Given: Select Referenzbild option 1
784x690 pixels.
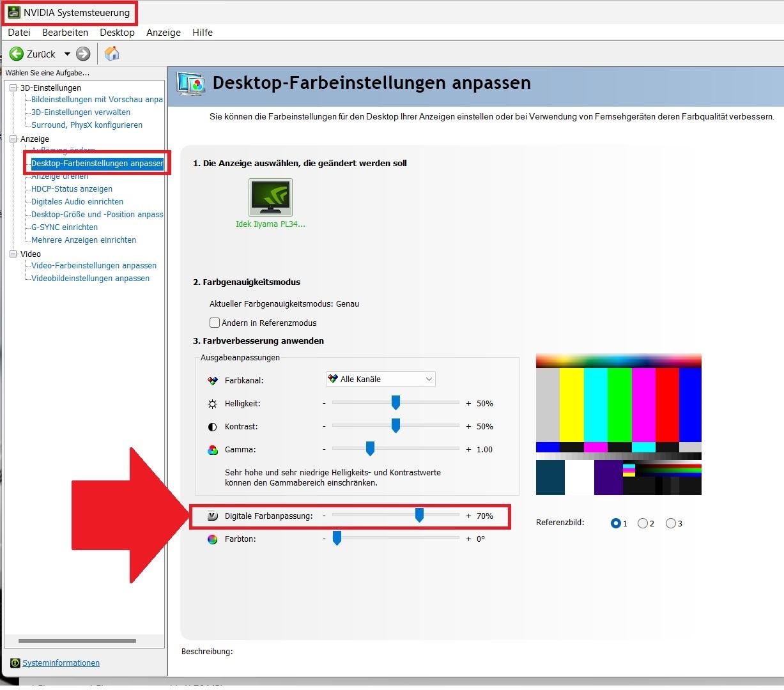Looking at the screenshot, I should [616, 523].
